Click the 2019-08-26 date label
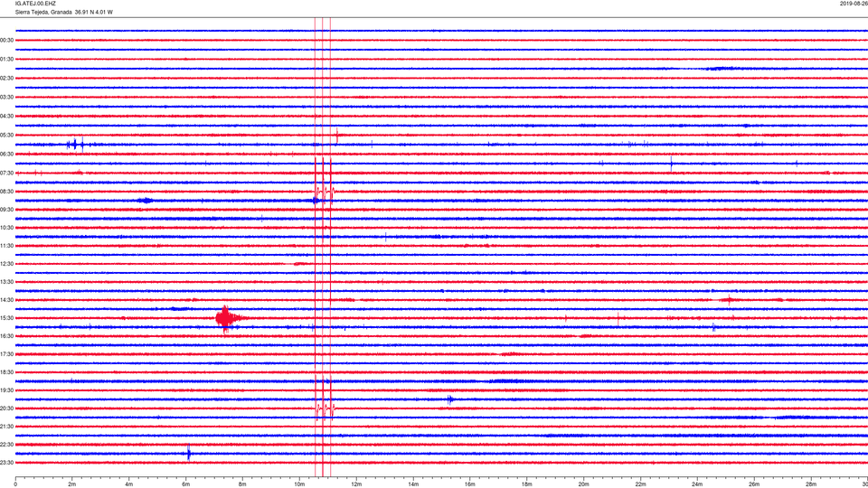This screenshot has width=868, height=488. tap(854, 4)
